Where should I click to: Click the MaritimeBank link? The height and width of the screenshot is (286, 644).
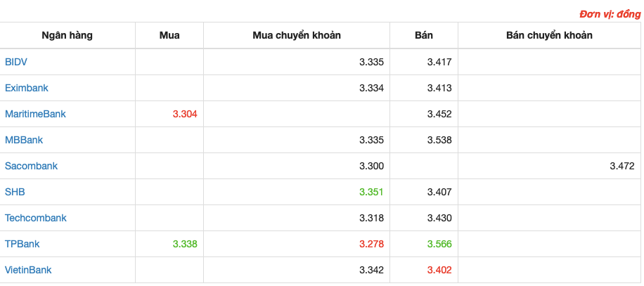tap(35, 114)
